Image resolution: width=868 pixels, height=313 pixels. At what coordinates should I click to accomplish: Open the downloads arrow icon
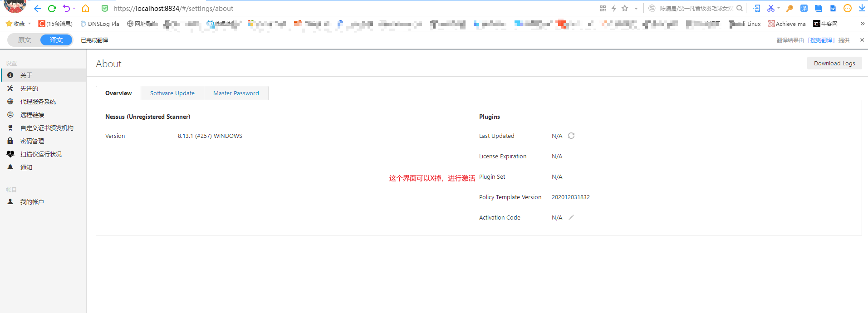tap(862, 8)
